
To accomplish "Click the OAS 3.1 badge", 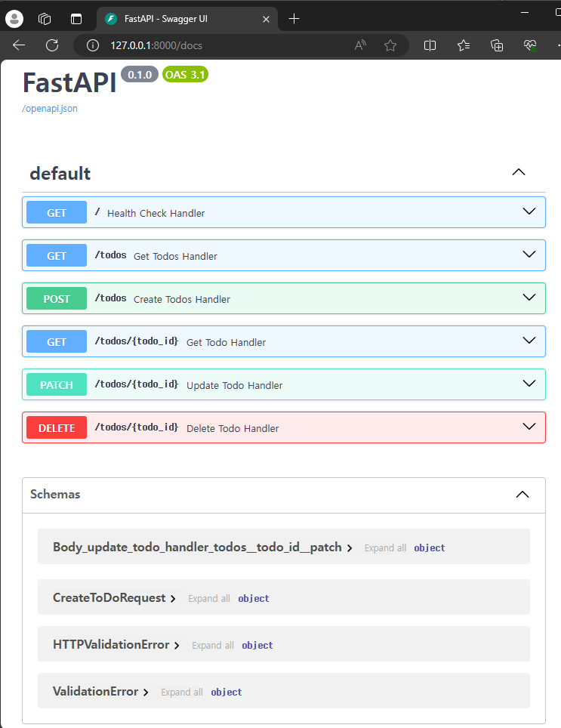I will point(185,75).
